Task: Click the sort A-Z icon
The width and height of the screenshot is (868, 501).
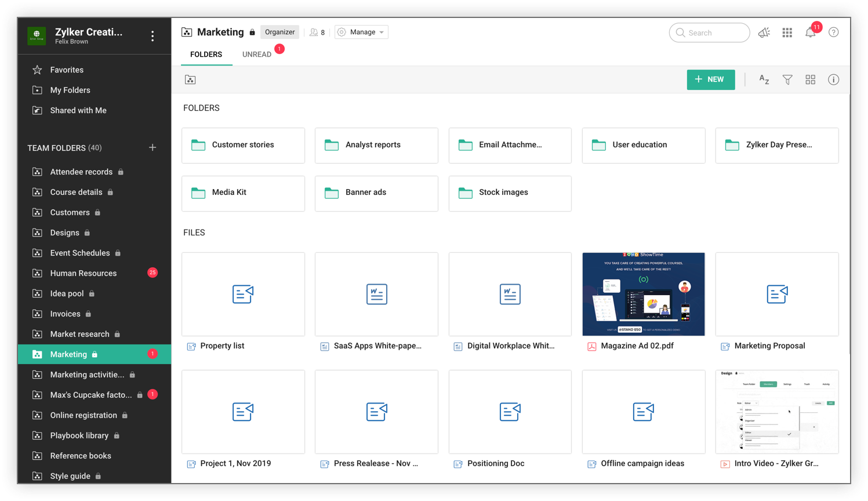Action: click(x=764, y=80)
